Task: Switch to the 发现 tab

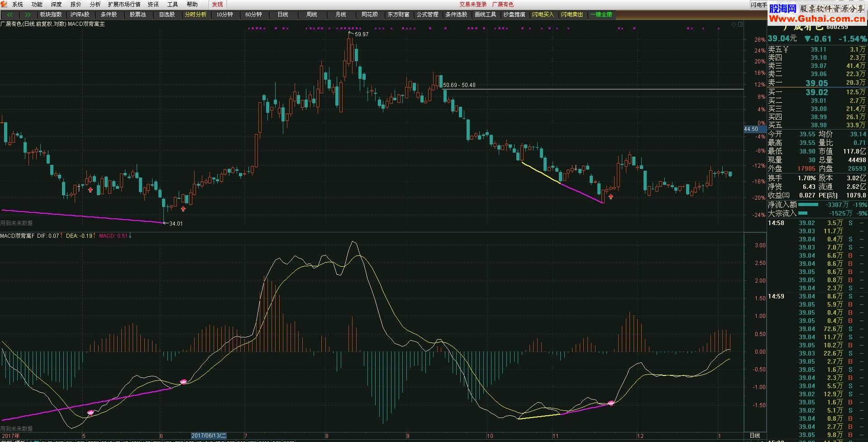Action: click(x=218, y=5)
